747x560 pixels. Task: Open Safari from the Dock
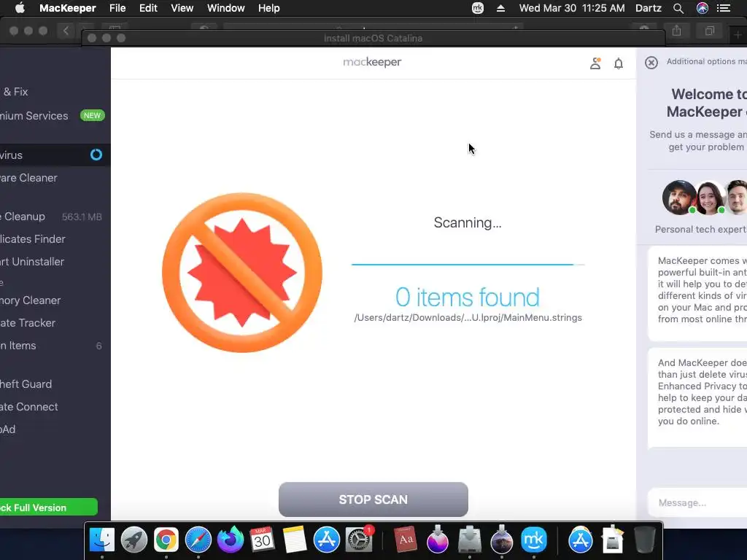[x=198, y=540]
